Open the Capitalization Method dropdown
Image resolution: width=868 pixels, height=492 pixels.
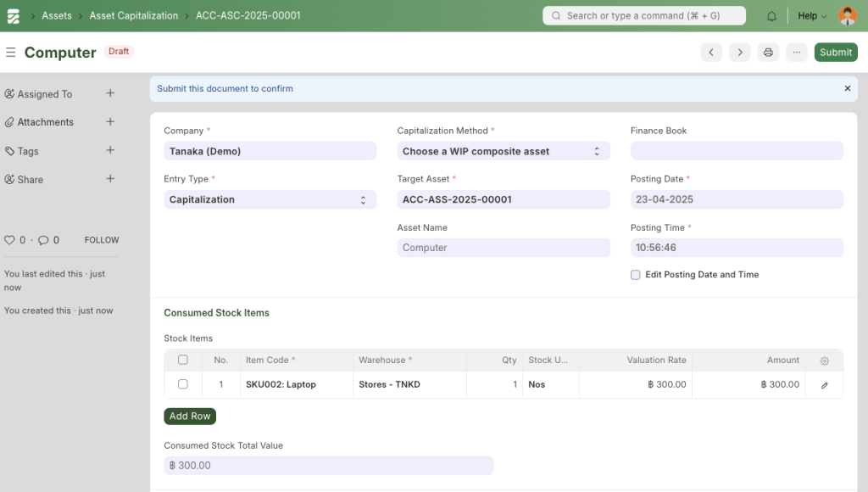click(x=503, y=151)
